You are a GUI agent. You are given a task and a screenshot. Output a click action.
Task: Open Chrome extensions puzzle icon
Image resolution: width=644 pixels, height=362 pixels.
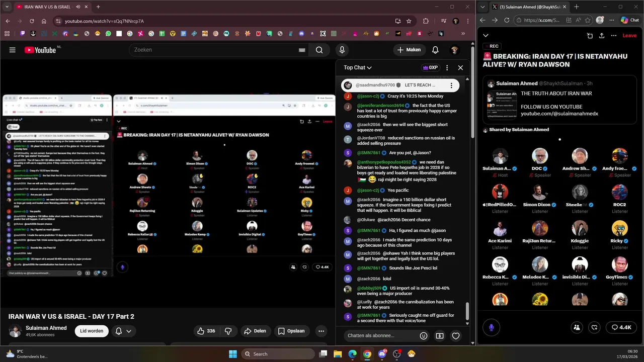(x=426, y=21)
